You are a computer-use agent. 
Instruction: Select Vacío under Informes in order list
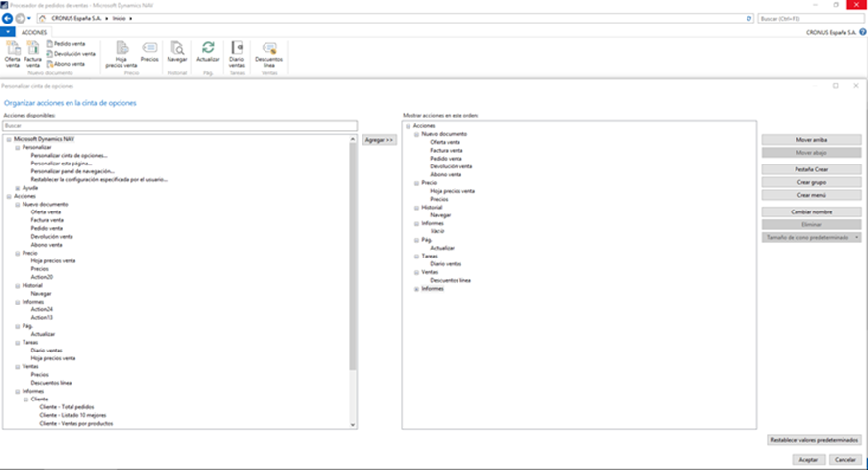click(x=437, y=231)
